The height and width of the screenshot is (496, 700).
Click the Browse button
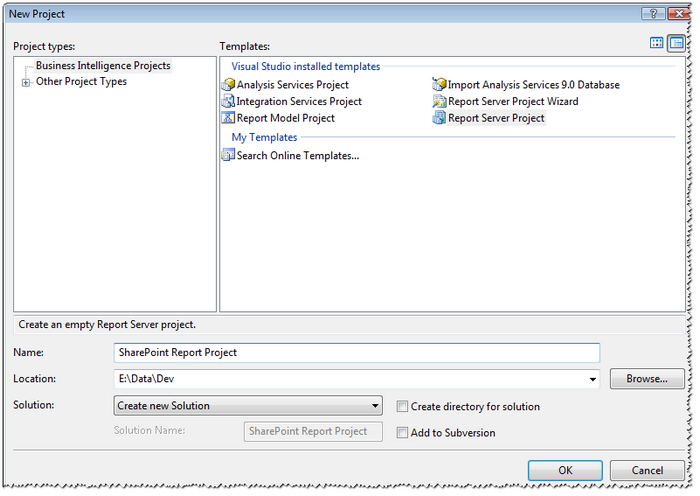[x=646, y=379]
